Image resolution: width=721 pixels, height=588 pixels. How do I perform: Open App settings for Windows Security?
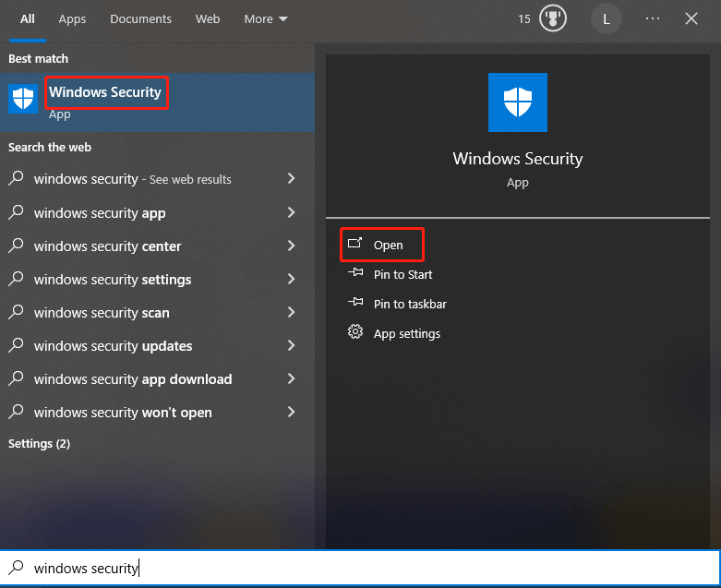coord(407,333)
